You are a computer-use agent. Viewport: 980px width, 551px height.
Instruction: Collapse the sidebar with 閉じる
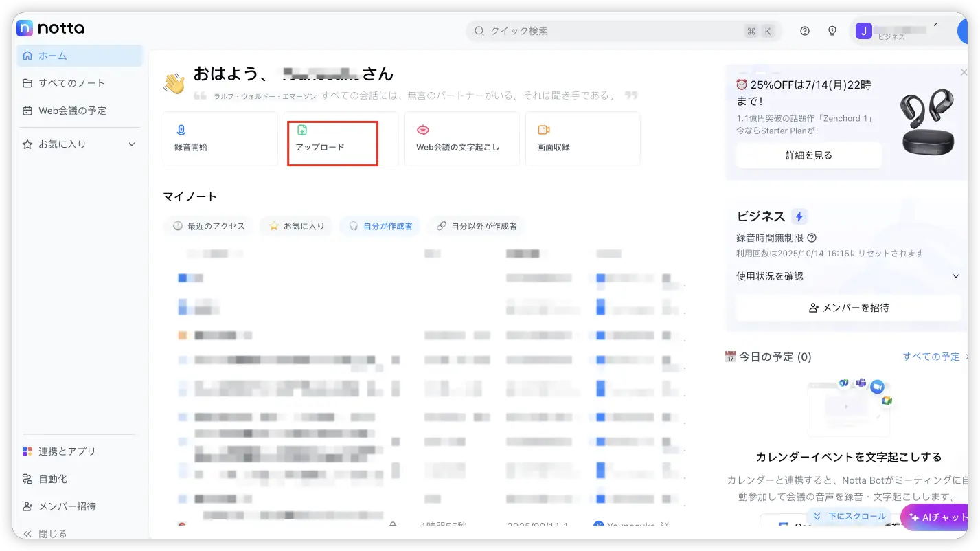[x=46, y=533]
